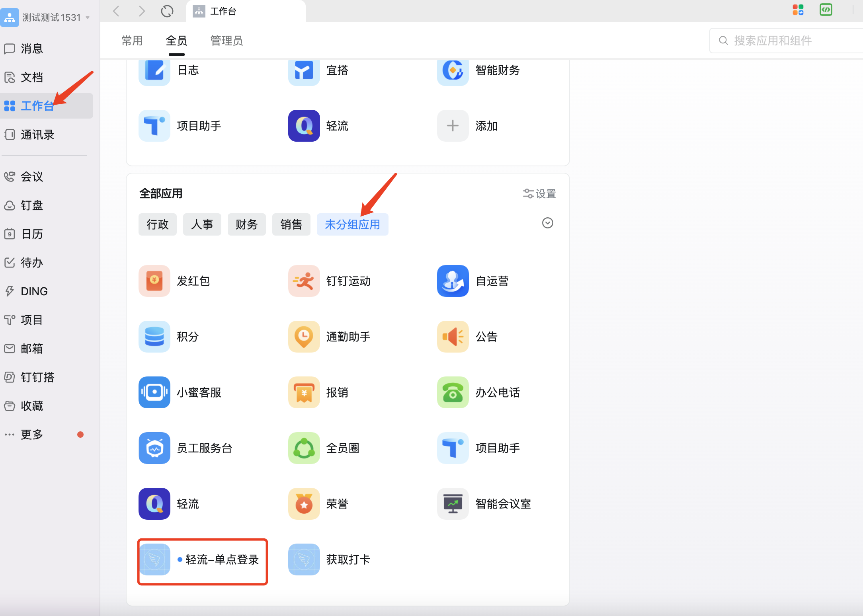This screenshot has width=863, height=616.
Task: Open the 发红包 red envelope icon
Action: pyautogui.click(x=154, y=281)
